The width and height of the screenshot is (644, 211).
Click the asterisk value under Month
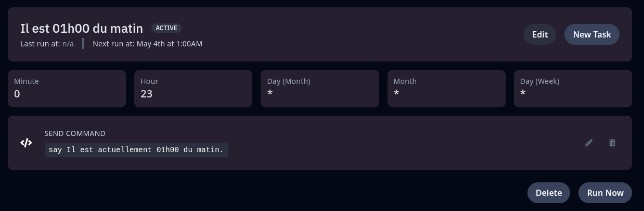click(x=396, y=94)
